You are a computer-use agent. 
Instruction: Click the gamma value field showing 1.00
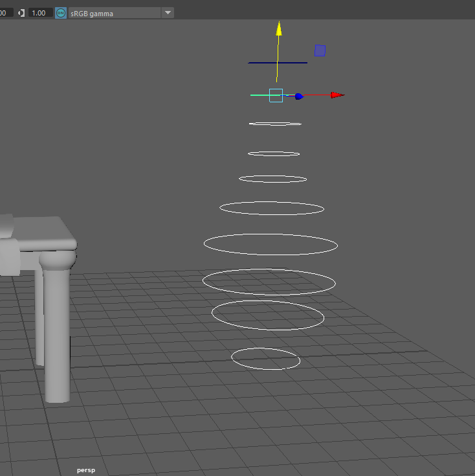tap(40, 12)
